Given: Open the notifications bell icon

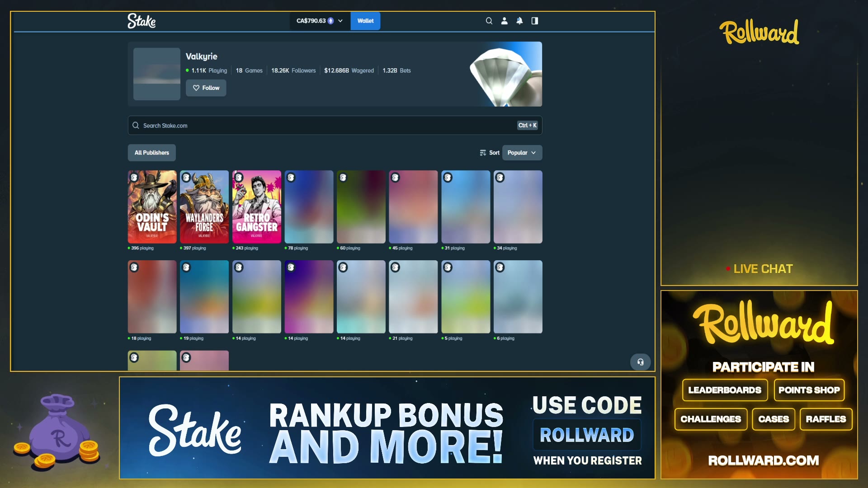Looking at the screenshot, I should [x=519, y=21].
